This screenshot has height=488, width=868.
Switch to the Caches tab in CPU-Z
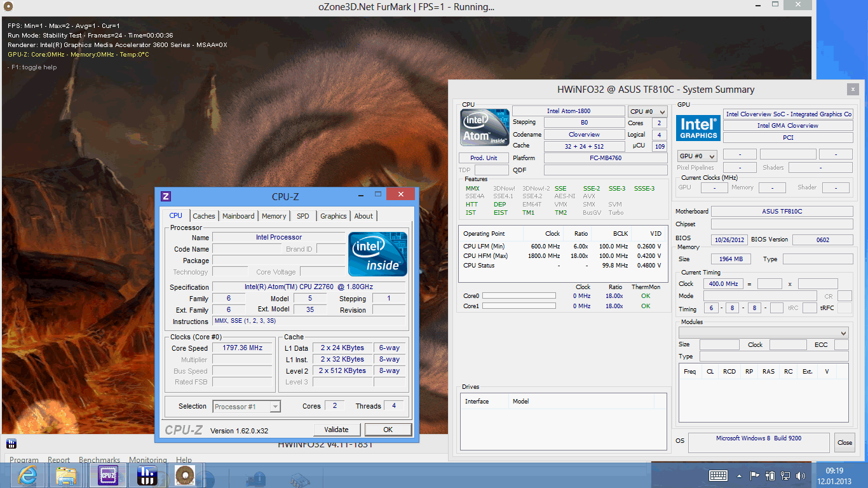click(x=204, y=216)
